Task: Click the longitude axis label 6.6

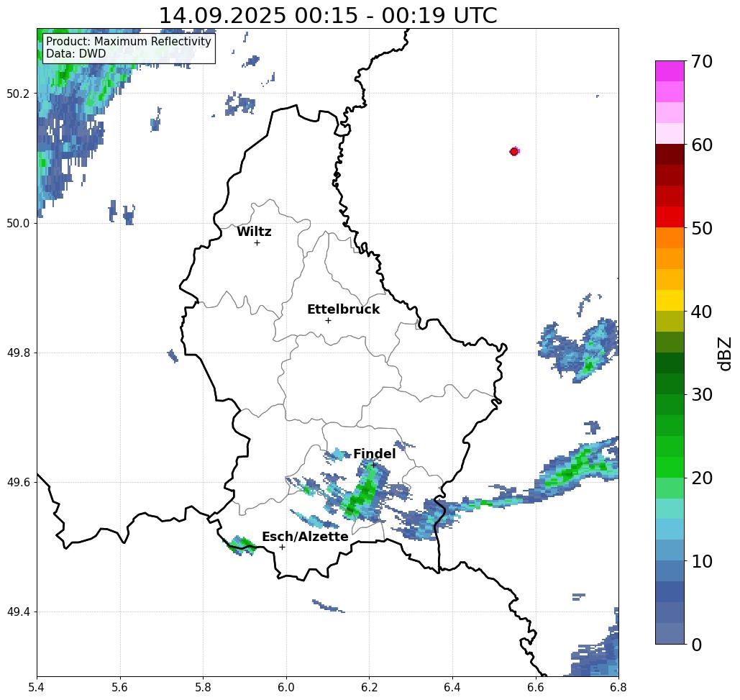Action: pos(536,687)
